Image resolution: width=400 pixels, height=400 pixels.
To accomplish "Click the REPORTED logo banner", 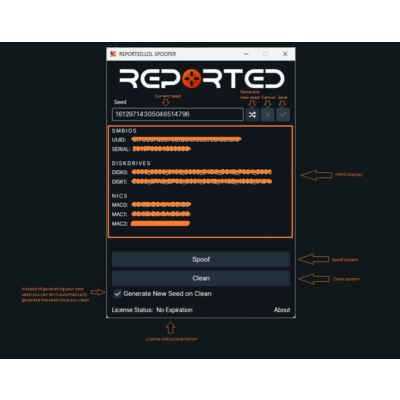I will (x=201, y=79).
